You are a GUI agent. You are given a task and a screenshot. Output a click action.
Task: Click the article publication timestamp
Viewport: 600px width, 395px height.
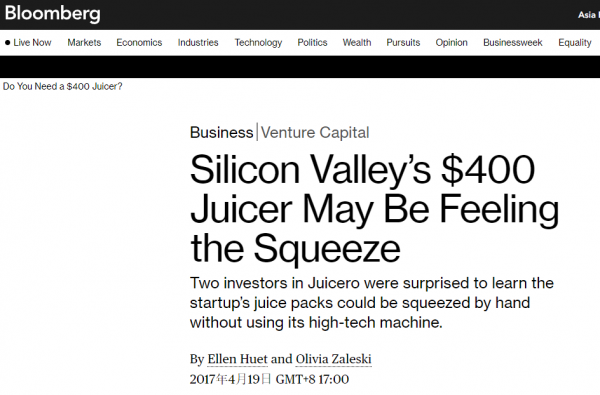coord(269,379)
